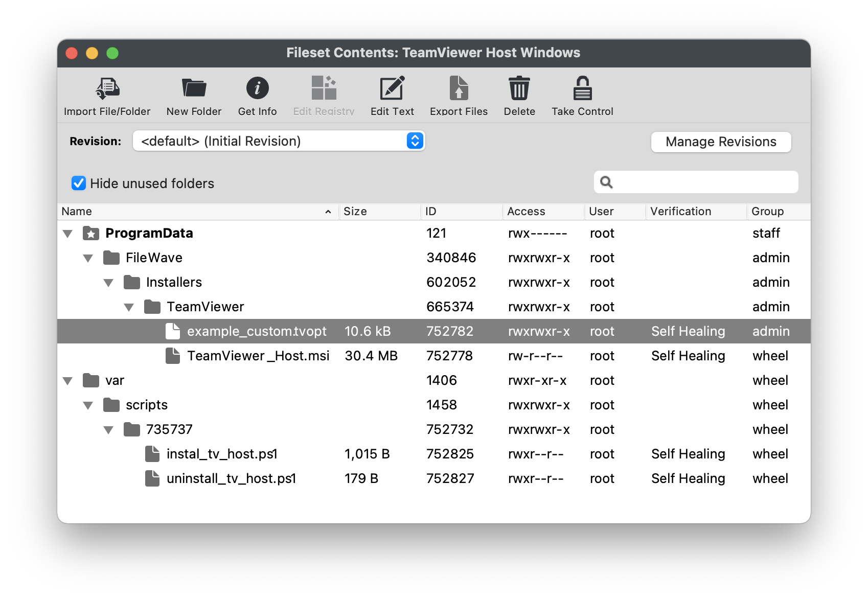Open Get Info from the toolbar
Viewport: 868px width, 599px height.
[257, 88]
